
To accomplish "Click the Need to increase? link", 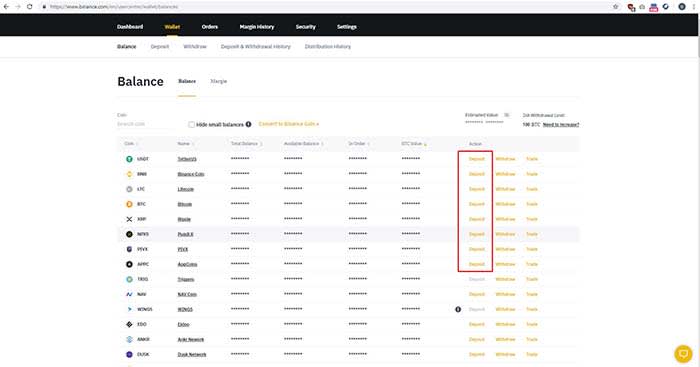I will 561,125.
